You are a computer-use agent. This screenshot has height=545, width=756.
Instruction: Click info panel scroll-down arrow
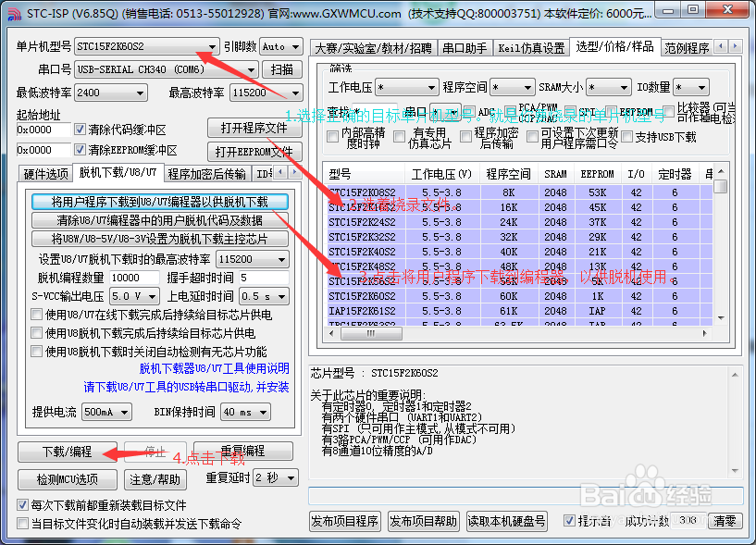pyautogui.click(x=735, y=471)
